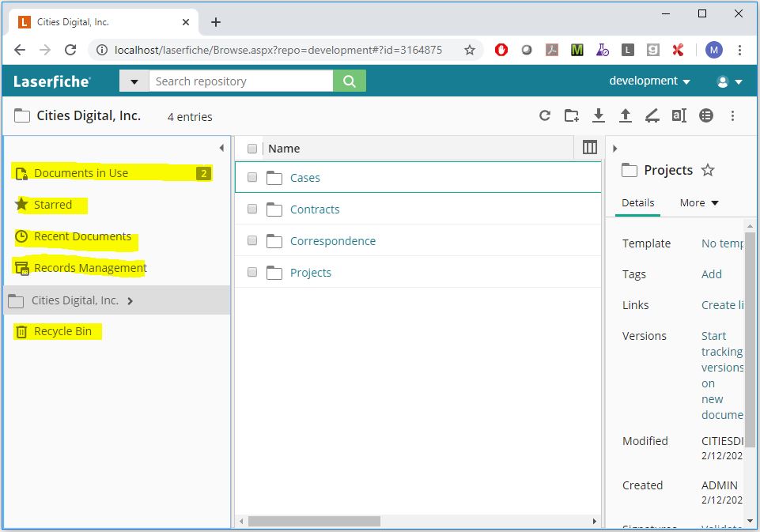Create a new folder with toolbar icon
The width and height of the screenshot is (760, 532).
click(x=571, y=116)
